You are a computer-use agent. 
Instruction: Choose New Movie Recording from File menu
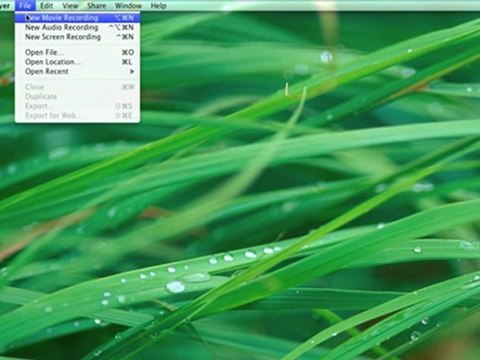tap(77, 18)
